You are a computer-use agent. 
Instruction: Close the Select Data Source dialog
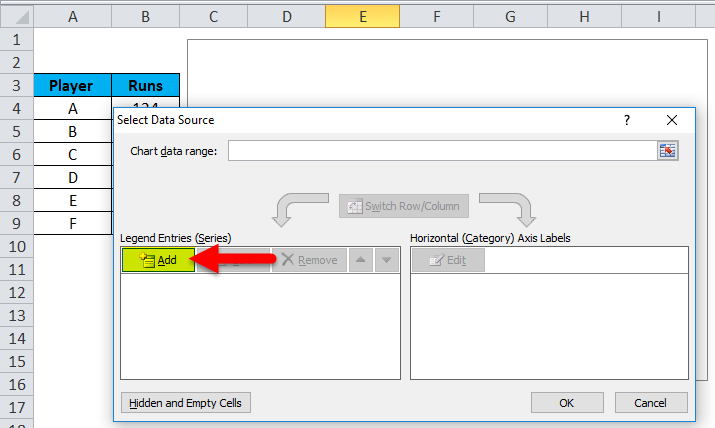point(672,120)
